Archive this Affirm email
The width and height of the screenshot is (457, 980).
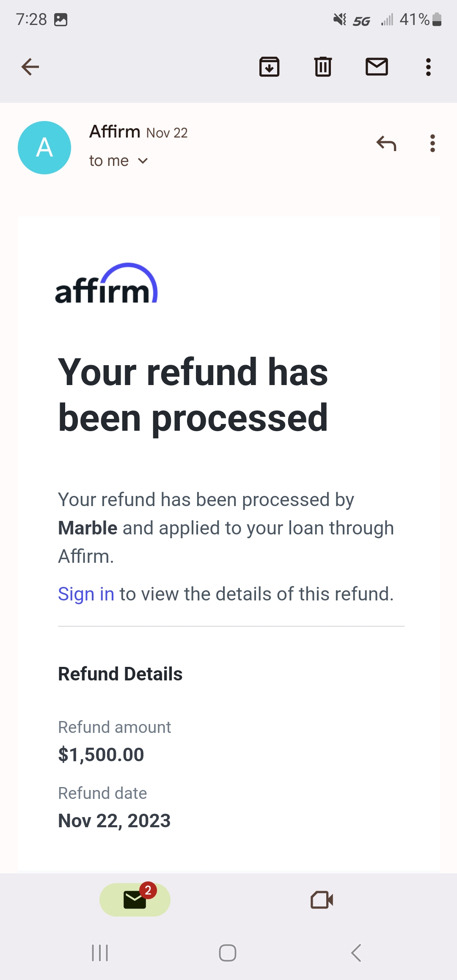(269, 67)
